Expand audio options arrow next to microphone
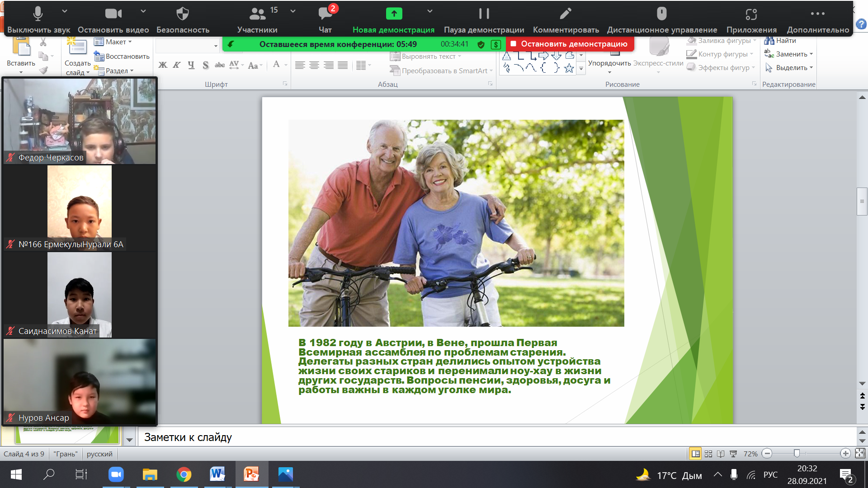Screen dimensions: 868x488 pyautogui.click(x=65, y=11)
